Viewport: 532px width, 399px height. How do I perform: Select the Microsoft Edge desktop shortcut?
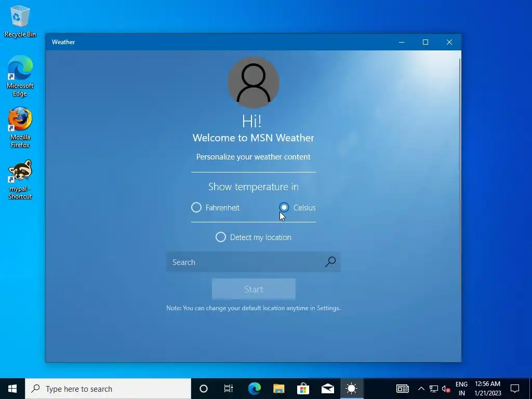[x=20, y=76]
